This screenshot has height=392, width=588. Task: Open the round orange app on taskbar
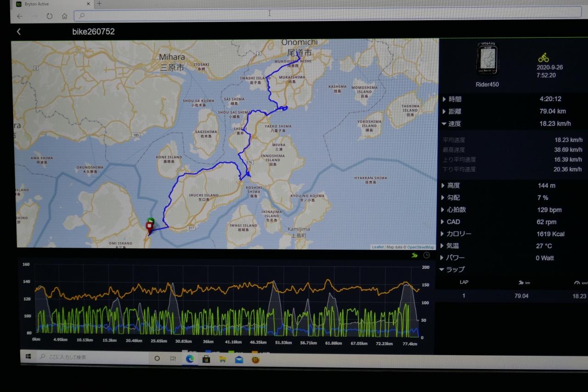coord(255,360)
